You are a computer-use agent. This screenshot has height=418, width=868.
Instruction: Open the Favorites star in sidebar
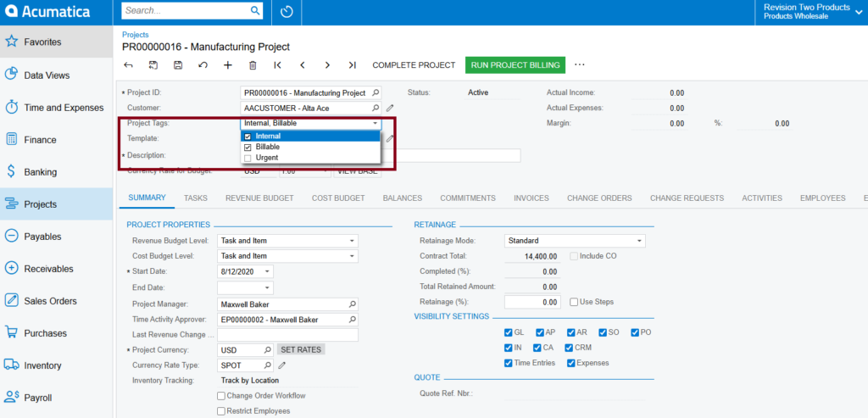[x=11, y=42]
